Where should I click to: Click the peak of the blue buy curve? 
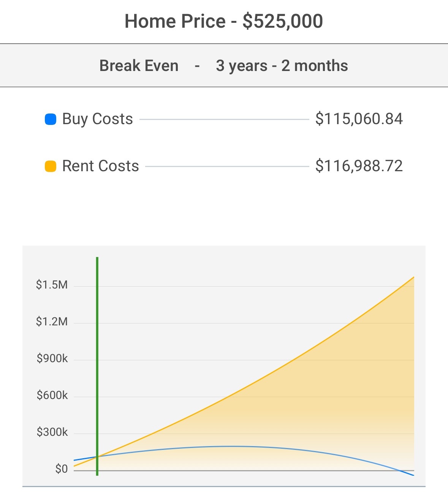(230, 446)
